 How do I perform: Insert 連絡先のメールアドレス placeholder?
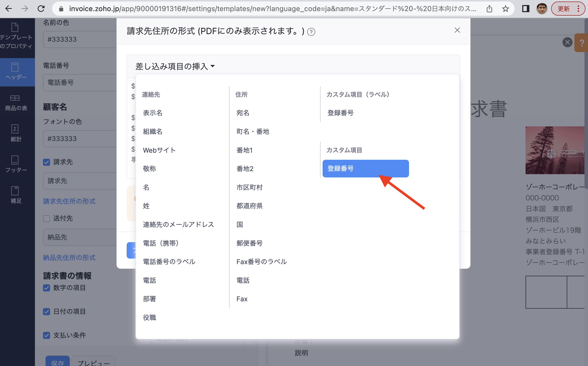[x=178, y=224]
